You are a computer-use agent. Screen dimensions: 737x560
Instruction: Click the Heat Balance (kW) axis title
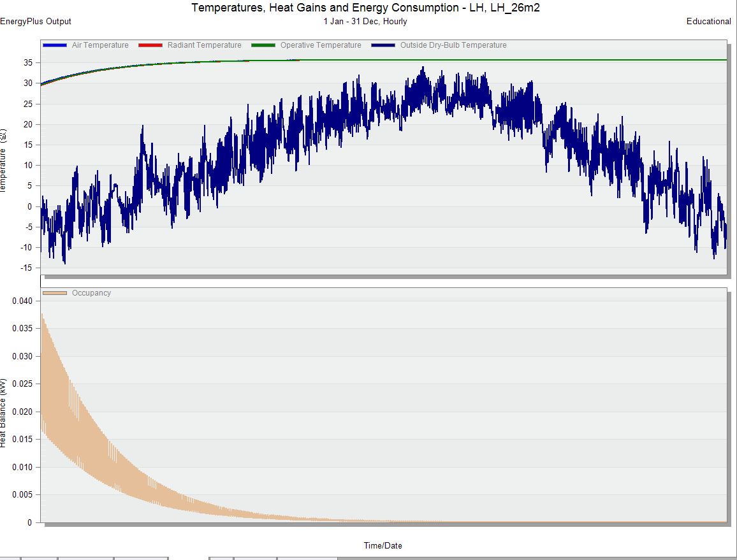point(4,412)
